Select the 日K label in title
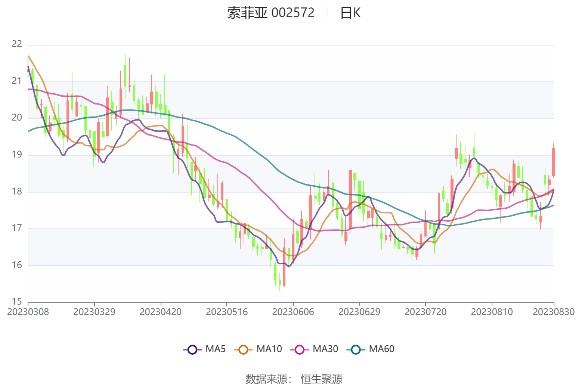This screenshot has height=386, width=588. click(350, 13)
